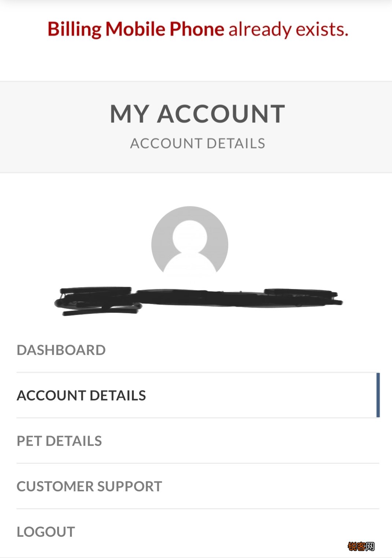
Task: Click the divider line above Logout
Action: 198,509
